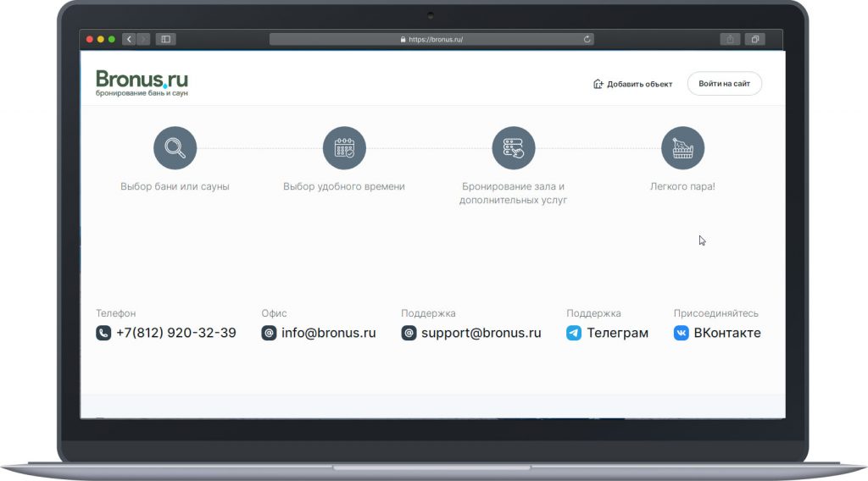Click the lock icon in address bar
The height and width of the screenshot is (481, 868).
coord(403,39)
